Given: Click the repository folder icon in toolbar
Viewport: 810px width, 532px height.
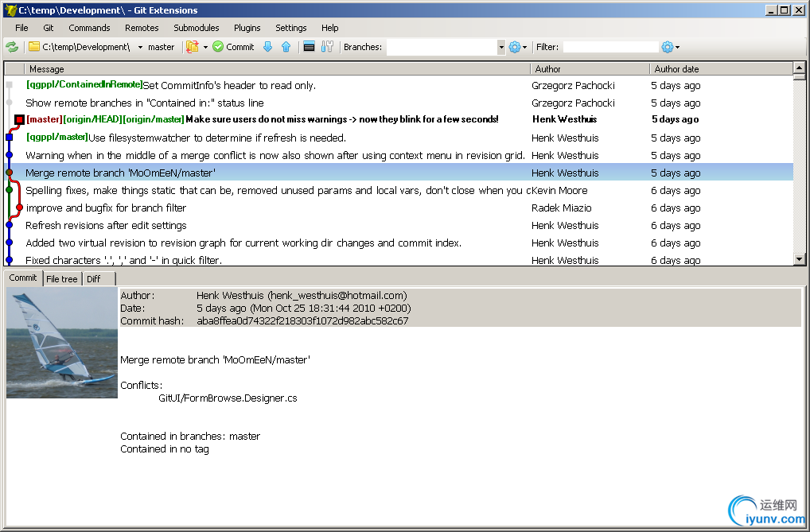Looking at the screenshot, I should (x=34, y=47).
